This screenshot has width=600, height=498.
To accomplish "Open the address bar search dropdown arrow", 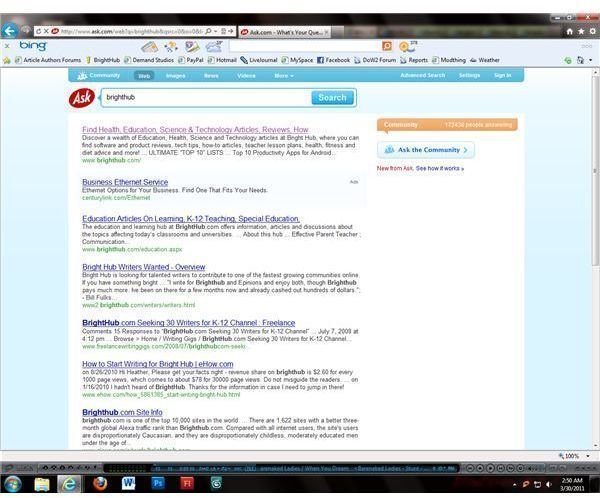I will tap(215, 31).
